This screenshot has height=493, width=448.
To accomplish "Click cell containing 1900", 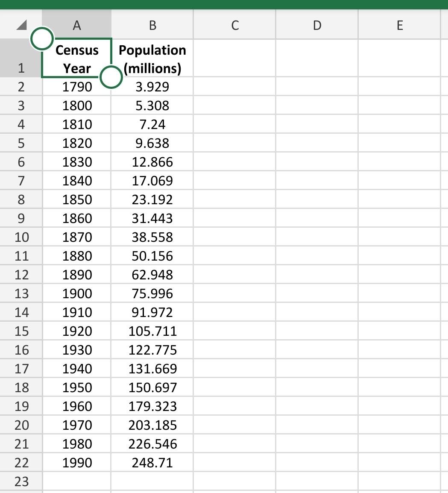I will (x=77, y=293).
